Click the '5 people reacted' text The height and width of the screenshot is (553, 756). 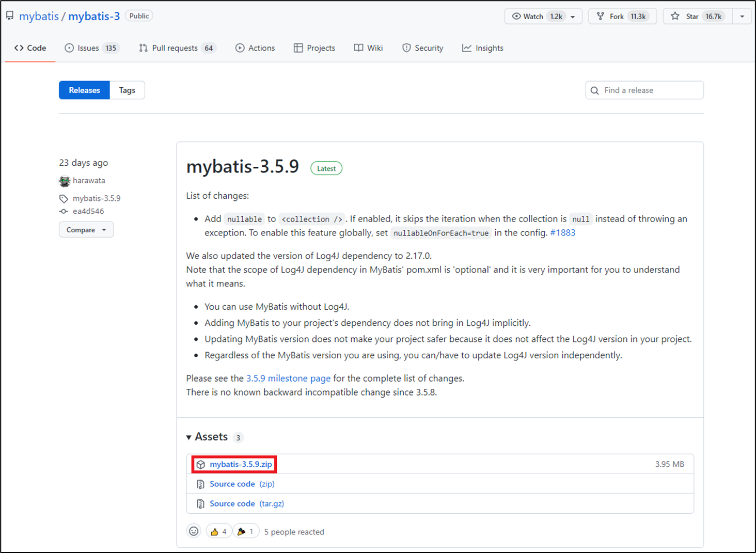(x=294, y=532)
